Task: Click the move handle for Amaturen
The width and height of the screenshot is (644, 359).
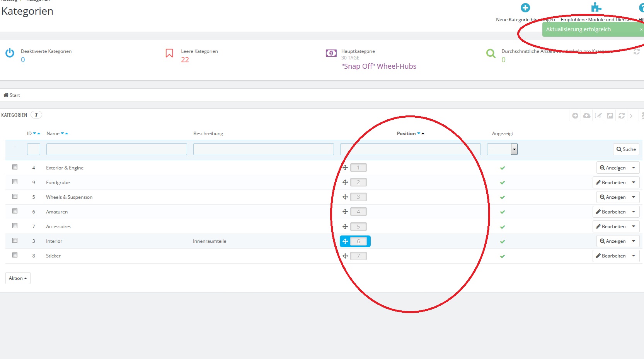Action: click(x=345, y=212)
